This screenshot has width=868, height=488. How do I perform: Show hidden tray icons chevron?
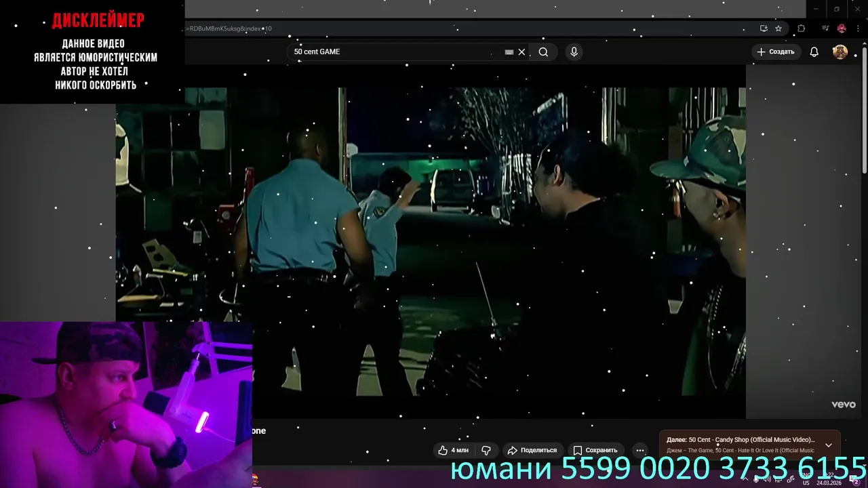click(x=744, y=479)
